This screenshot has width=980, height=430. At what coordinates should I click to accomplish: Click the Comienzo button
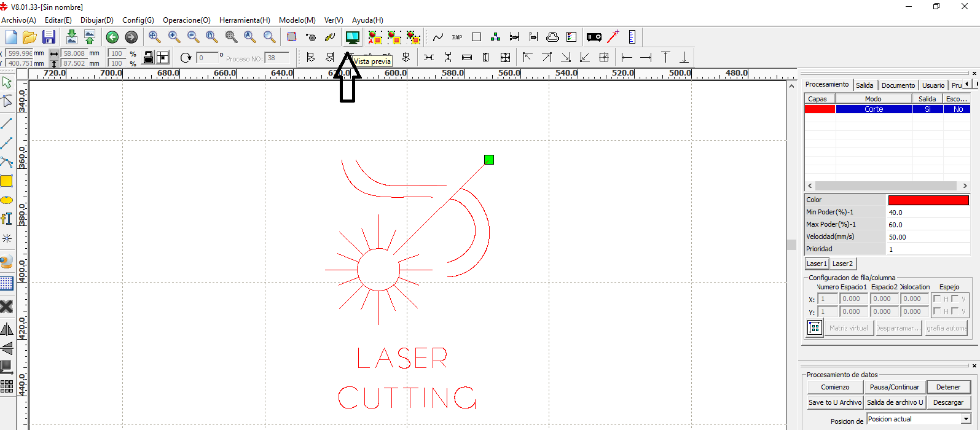[835, 387]
